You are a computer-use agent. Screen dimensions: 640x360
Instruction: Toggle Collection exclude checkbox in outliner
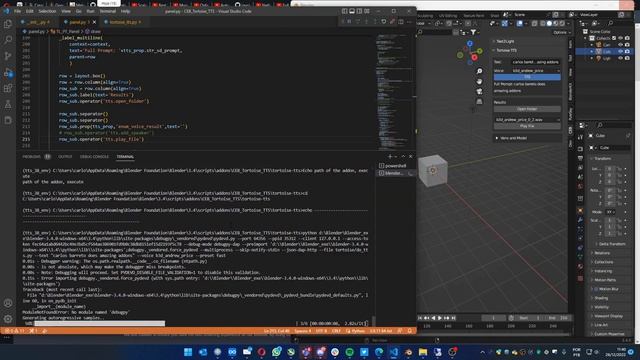[x=614, y=38]
